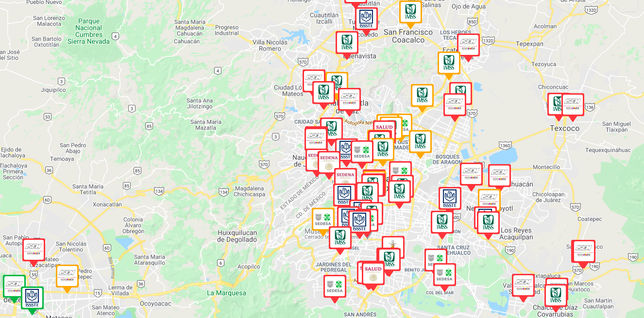This screenshot has height=318, width=644.
Task: Select the IMSS marker near Chalco Díaz Covarrubias
Action: click(557, 295)
